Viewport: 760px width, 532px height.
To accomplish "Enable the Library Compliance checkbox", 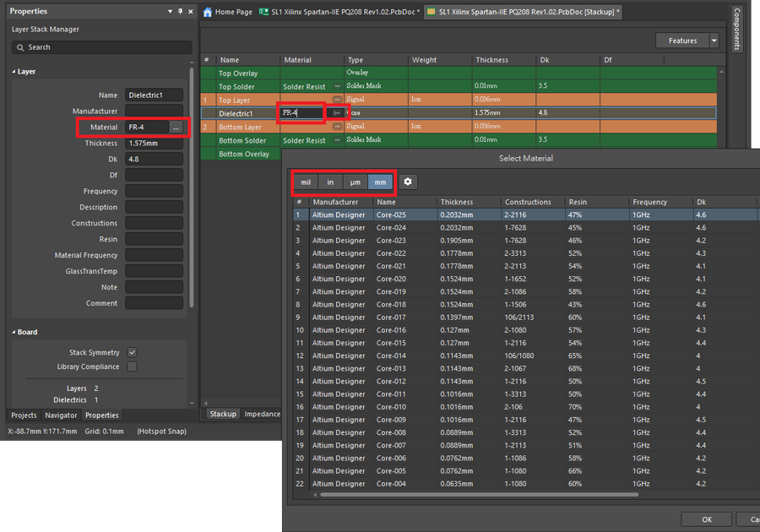I will tap(132, 366).
